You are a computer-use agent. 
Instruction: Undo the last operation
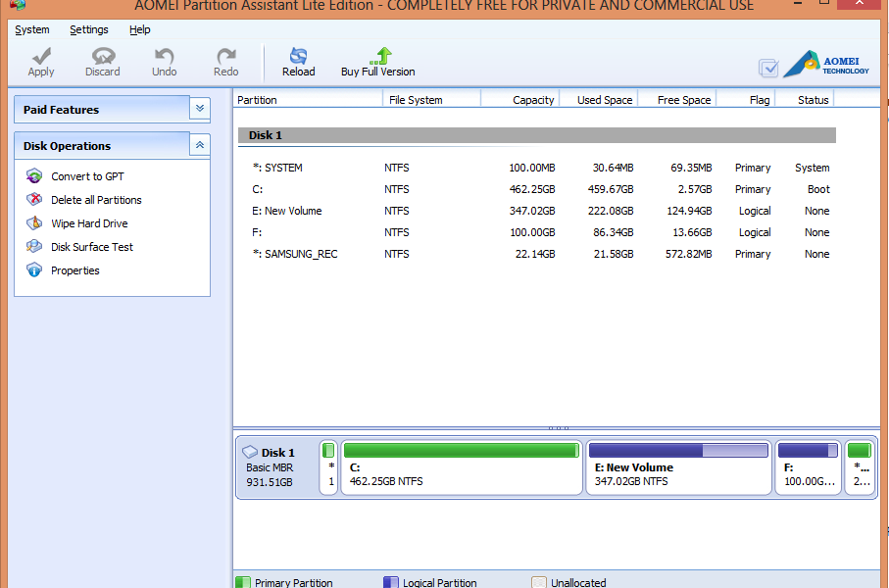[x=163, y=61]
